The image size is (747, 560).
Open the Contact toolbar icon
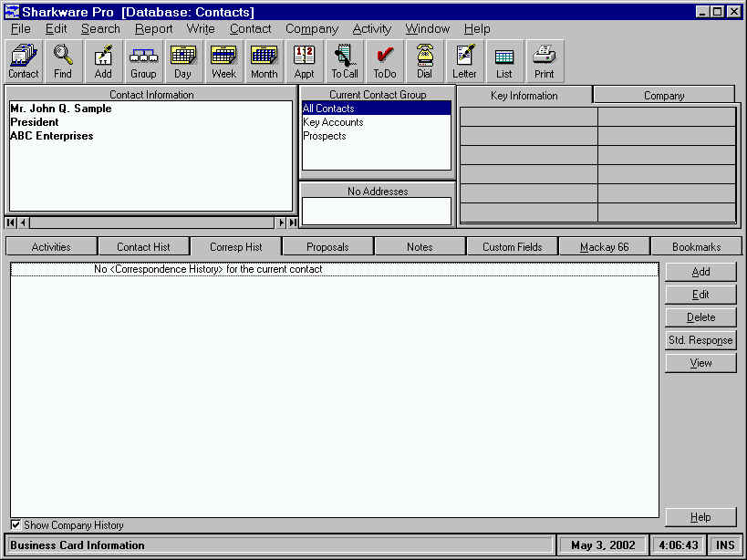click(24, 61)
